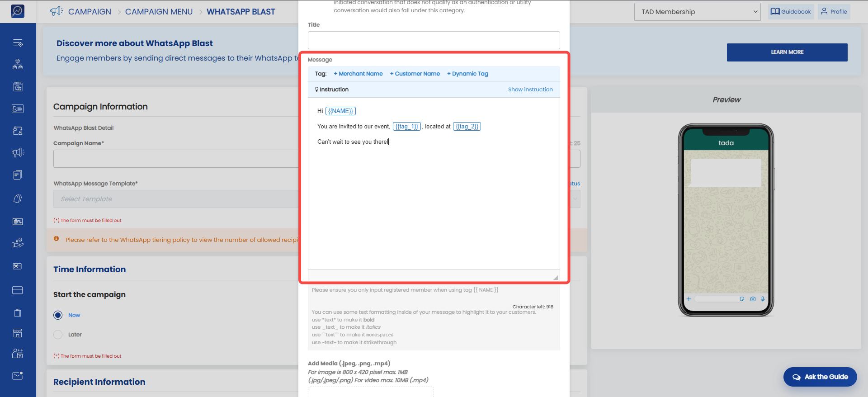Select the Now radio button
The height and width of the screenshot is (397, 868).
coord(58,315)
